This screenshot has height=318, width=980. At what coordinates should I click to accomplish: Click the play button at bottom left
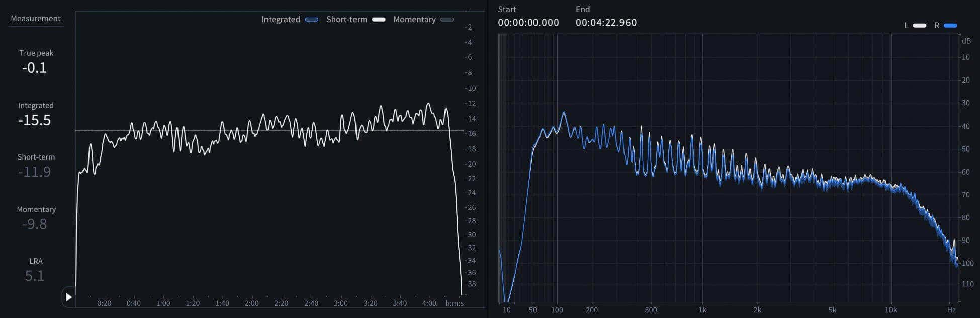[x=69, y=297]
